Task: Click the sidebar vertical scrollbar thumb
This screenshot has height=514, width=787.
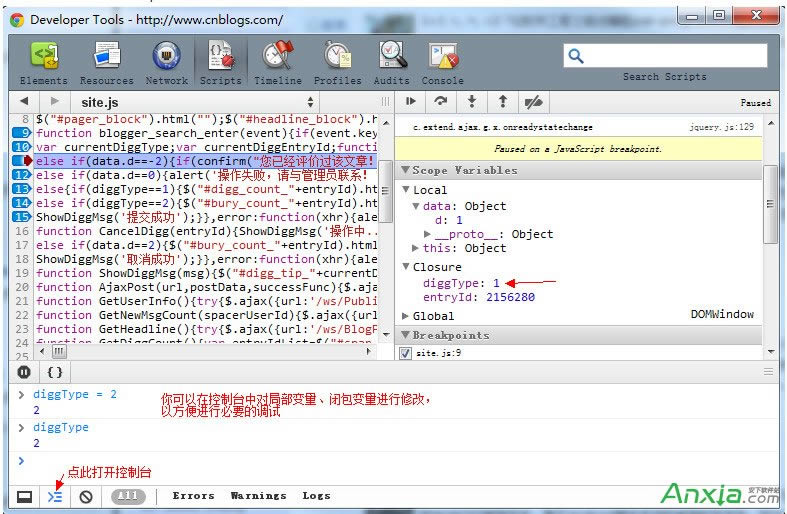Action: [770, 204]
